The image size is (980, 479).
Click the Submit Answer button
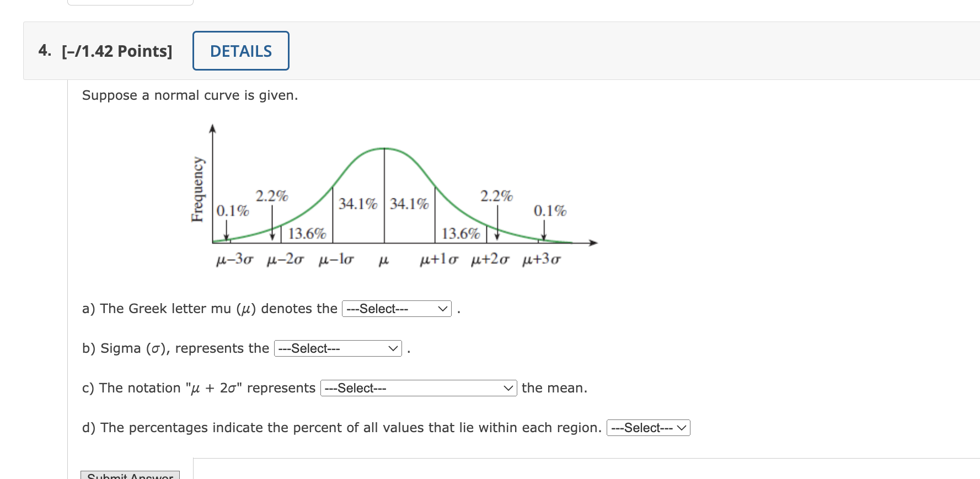(129, 475)
